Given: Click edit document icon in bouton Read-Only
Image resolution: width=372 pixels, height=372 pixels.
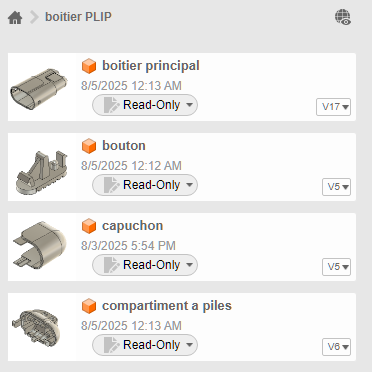Looking at the screenshot, I should coord(111,185).
